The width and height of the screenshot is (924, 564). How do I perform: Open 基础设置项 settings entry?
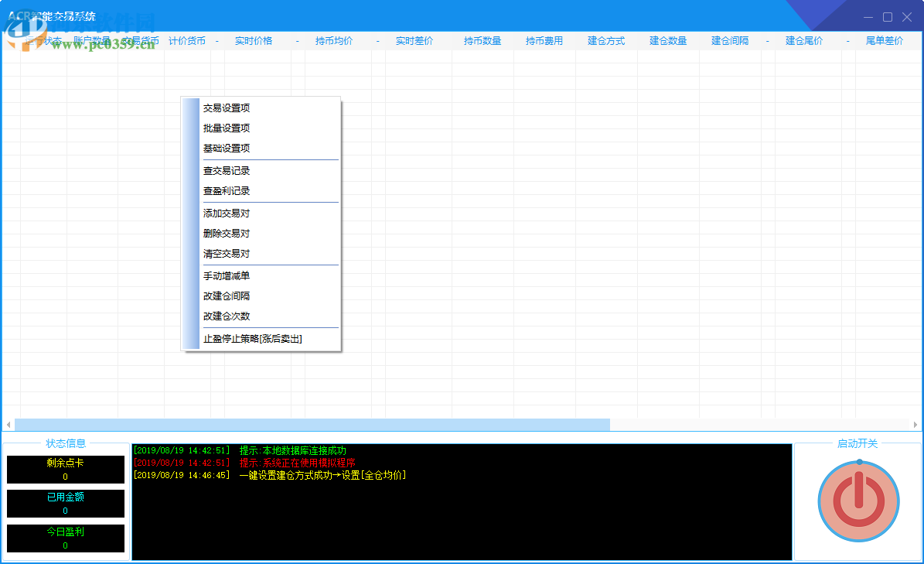click(x=226, y=148)
